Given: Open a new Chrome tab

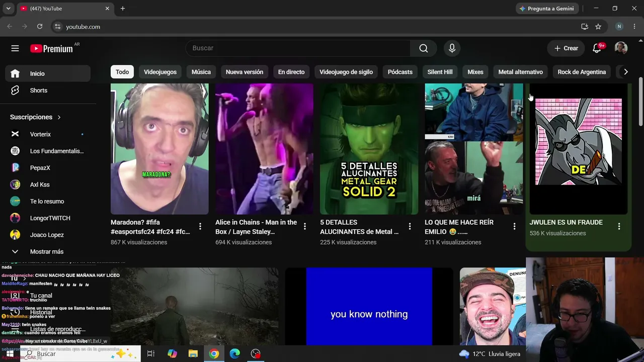Looking at the screenshot, I should (123, 9).
